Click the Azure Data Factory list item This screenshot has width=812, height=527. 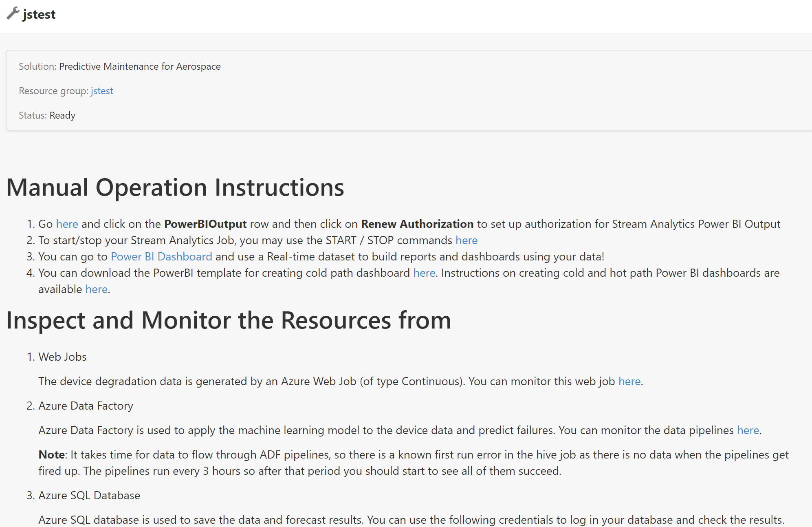pos(86,406)
